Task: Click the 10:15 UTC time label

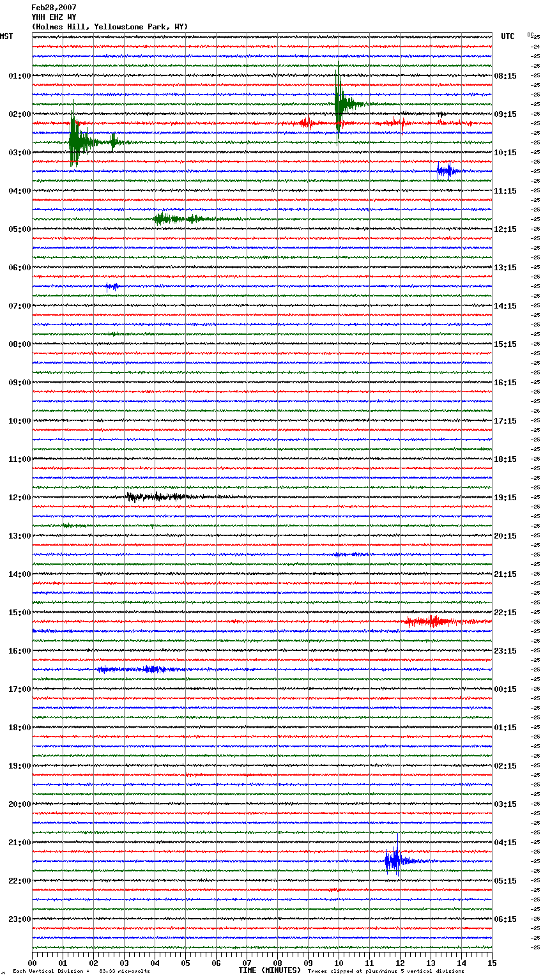Action: click(x=505, y=153)
